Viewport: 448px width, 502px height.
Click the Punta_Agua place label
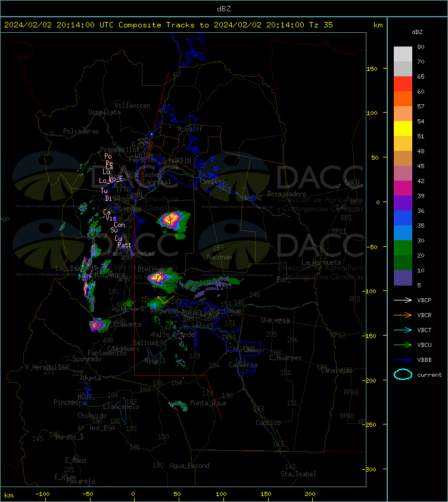click(208, 403)
